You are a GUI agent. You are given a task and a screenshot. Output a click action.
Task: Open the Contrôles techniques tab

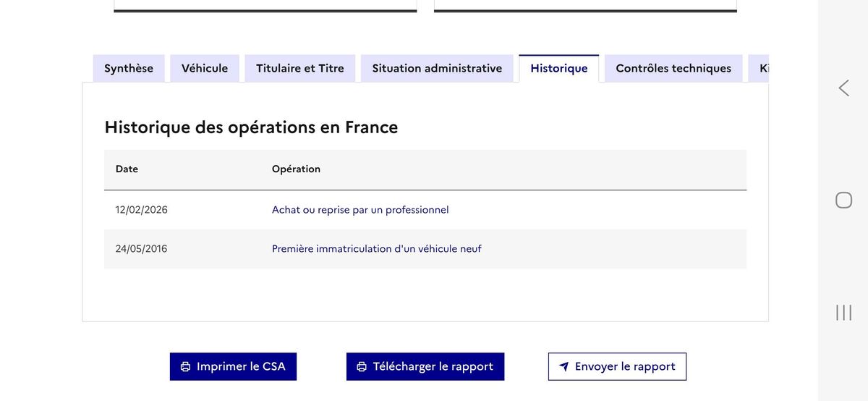pyautogui.click(x=673, y=69)
